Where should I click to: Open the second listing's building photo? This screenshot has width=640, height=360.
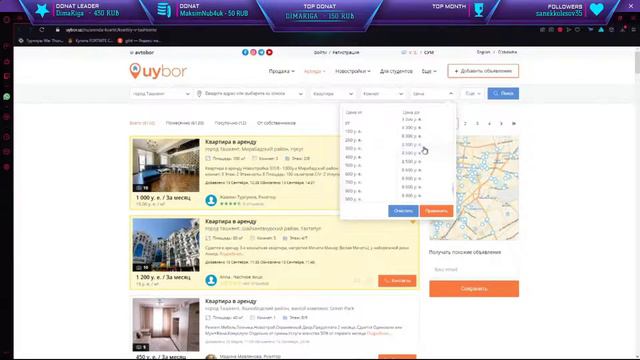pos(166,245)
